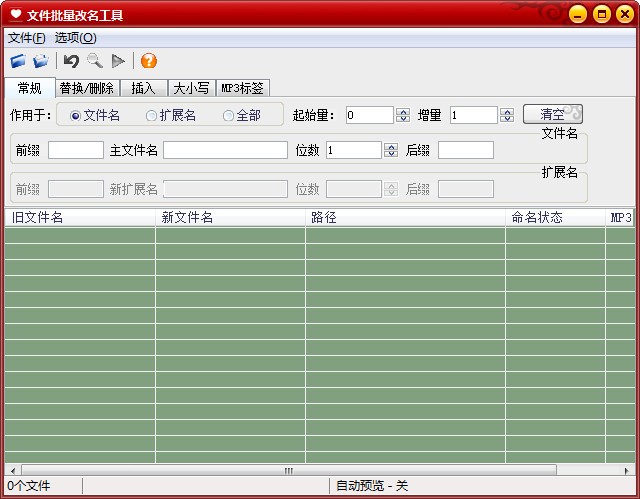Image resolution: width=640 pixels, height=499 pixels.
Task: Click the filename 后缀 input field
Action: tap(466, 150)
